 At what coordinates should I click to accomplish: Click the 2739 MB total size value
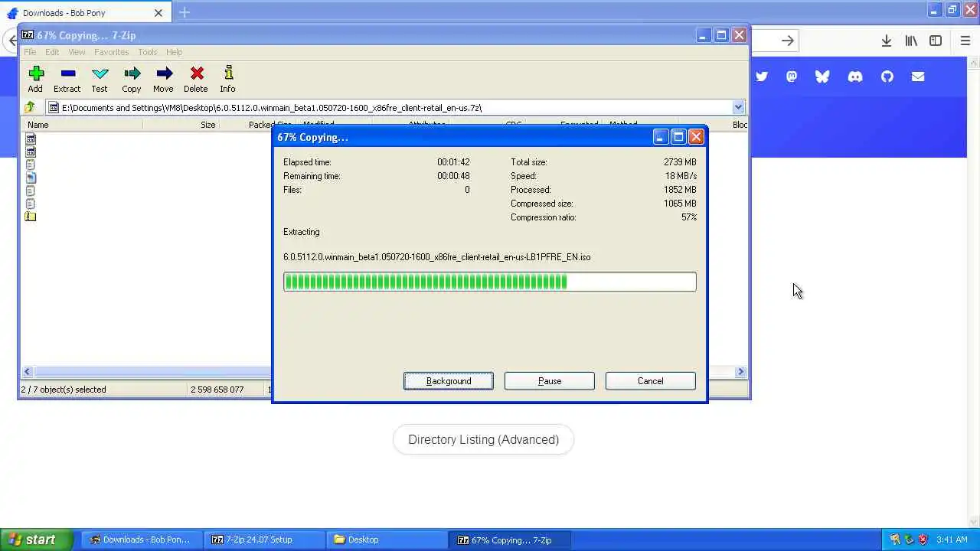click(x=680, y=162)
